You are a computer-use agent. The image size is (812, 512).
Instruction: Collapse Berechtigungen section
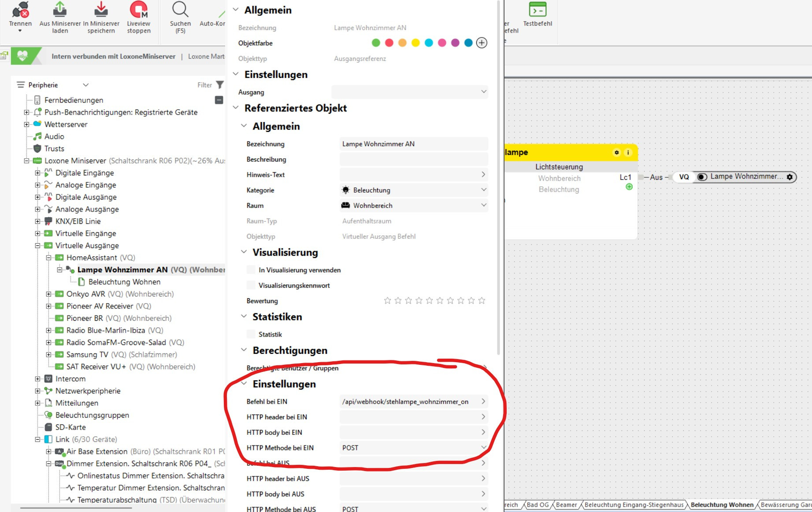[x=244, y=350]
